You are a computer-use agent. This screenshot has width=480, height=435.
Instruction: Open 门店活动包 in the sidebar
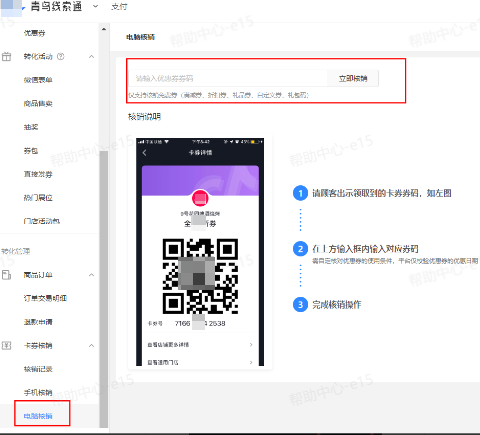(42, 221)
